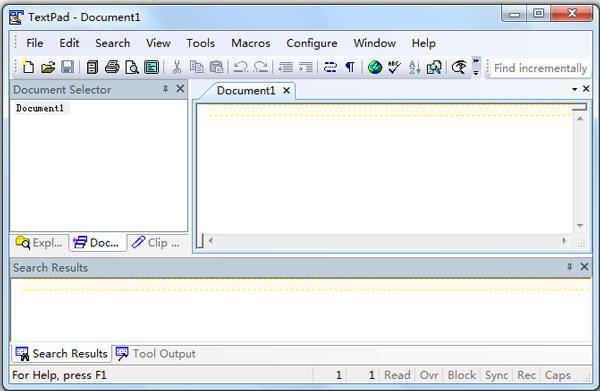
Task: Click the Undo arrow icon
Action: point(241,67)
